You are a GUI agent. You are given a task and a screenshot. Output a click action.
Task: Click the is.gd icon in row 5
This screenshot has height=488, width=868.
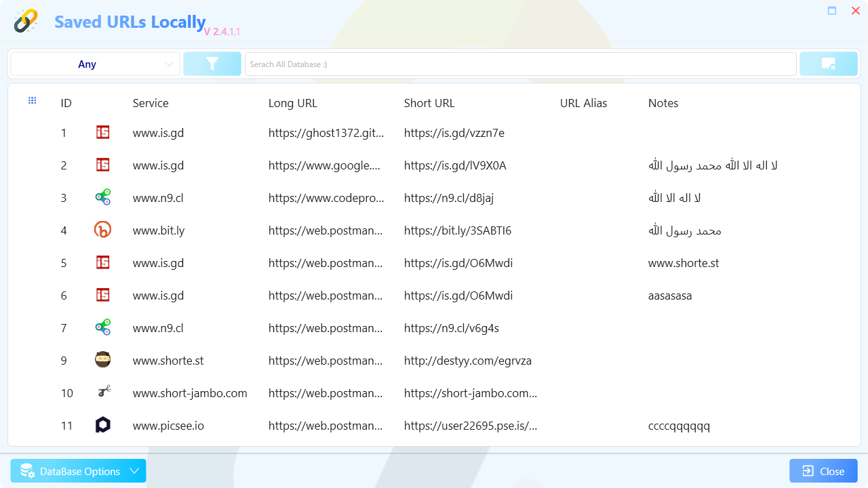point(102,263)
